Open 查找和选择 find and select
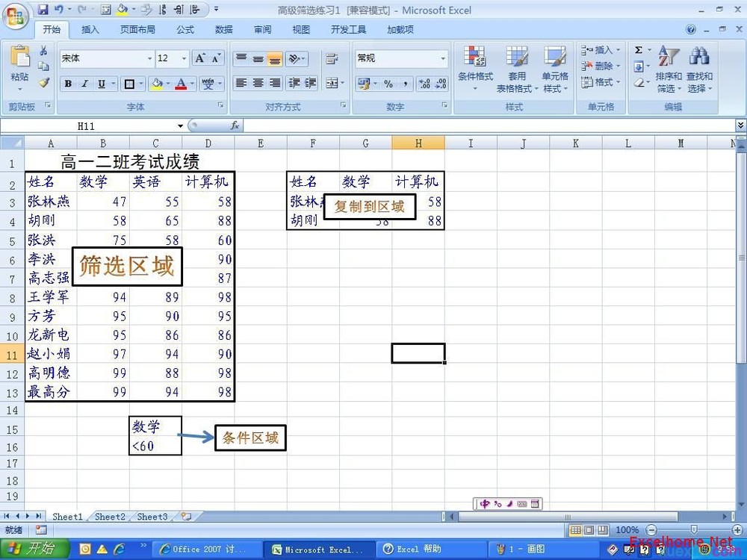The height and width of the screenshot is (560, 747). [699, 69]
